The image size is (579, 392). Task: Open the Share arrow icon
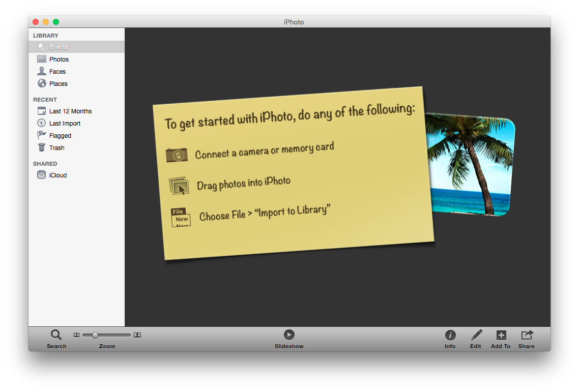[527, 335]
